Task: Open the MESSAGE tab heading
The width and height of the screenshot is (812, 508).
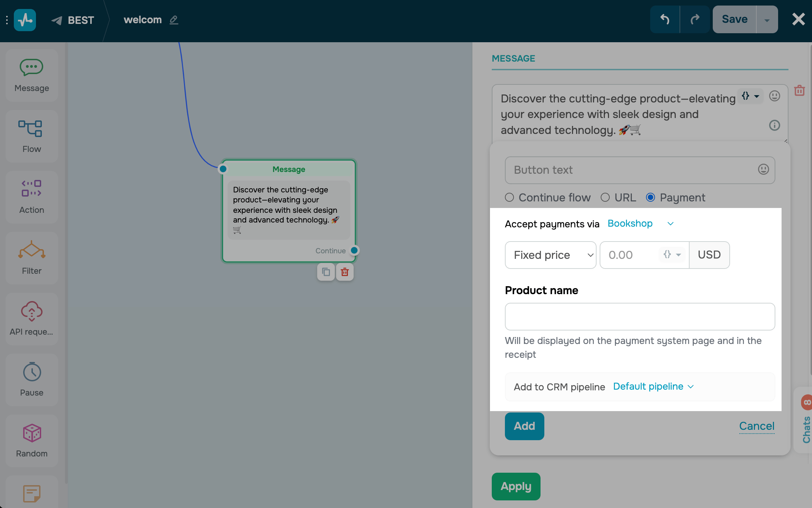Action: point(513,58)
